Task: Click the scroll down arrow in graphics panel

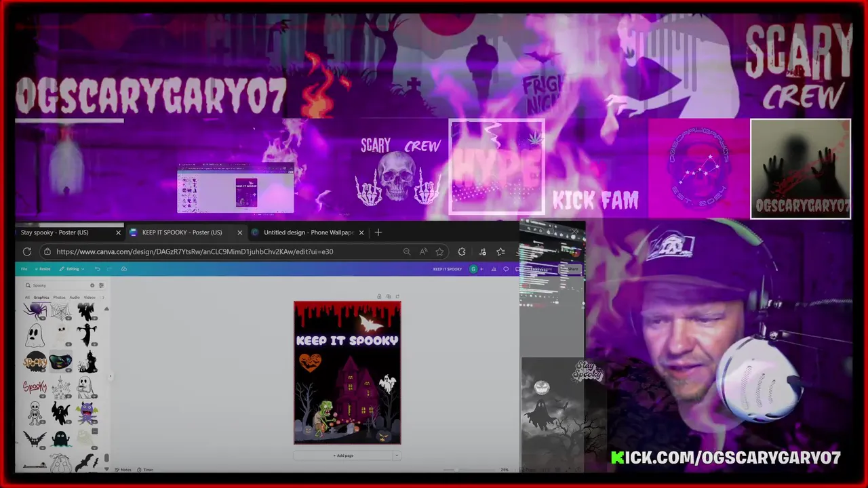Action: 106,468
